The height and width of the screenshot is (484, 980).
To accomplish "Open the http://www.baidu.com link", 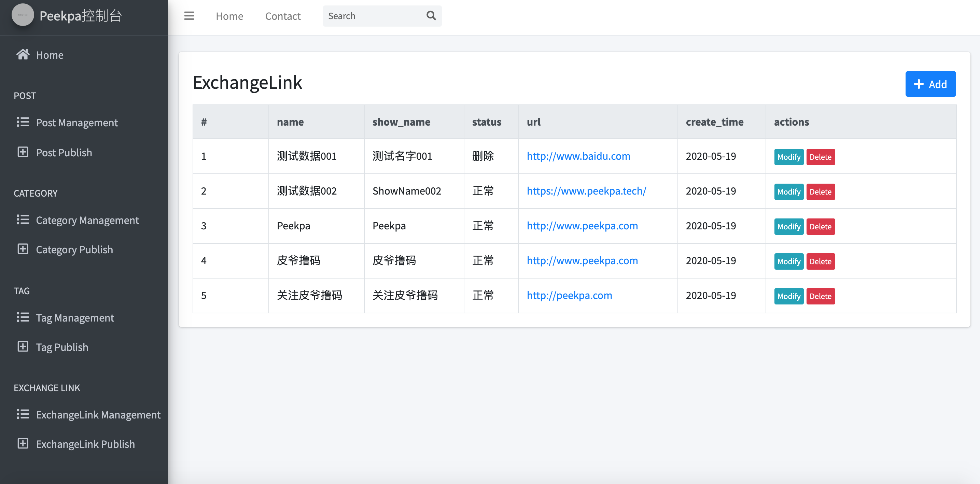I will point(578,156).
